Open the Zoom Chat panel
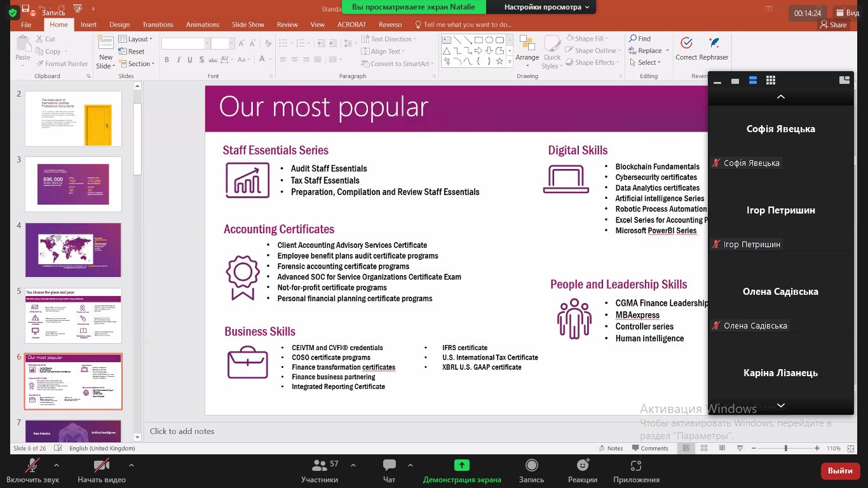Screen dimensions: 868x488 point(389,470)
